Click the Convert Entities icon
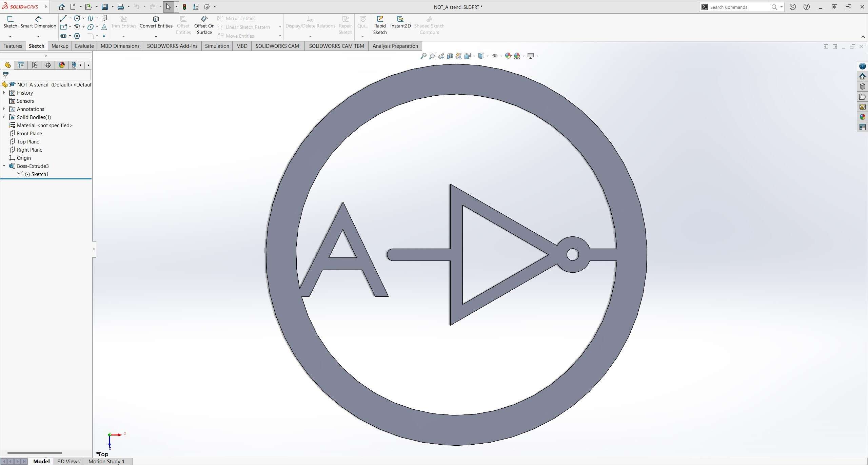 (156, 19)
